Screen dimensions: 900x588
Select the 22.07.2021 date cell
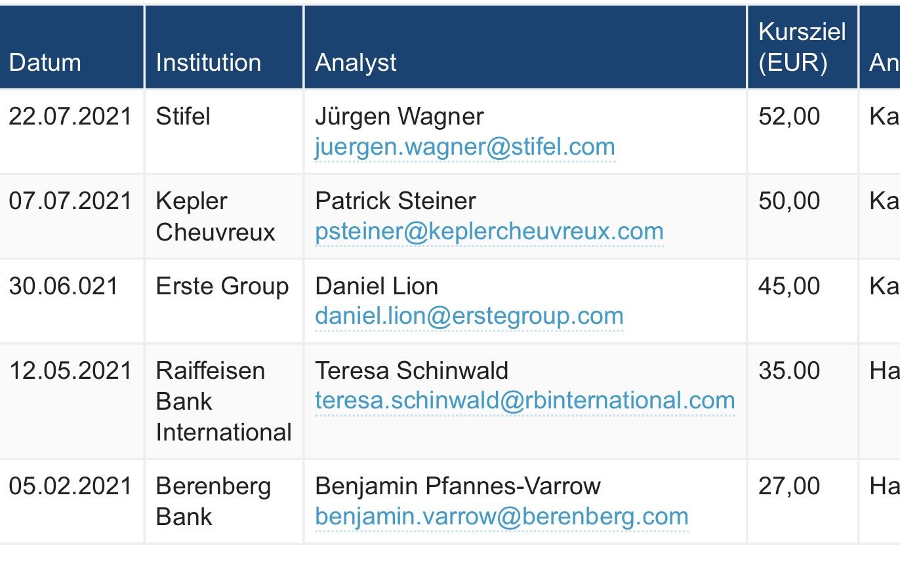(x=70, y=117)
